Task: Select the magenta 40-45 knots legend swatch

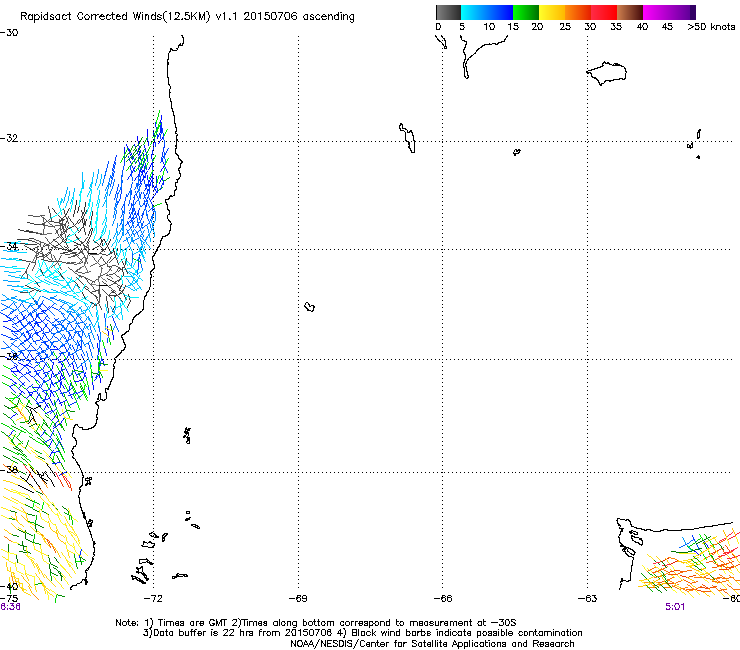Action: coord(656,12)
